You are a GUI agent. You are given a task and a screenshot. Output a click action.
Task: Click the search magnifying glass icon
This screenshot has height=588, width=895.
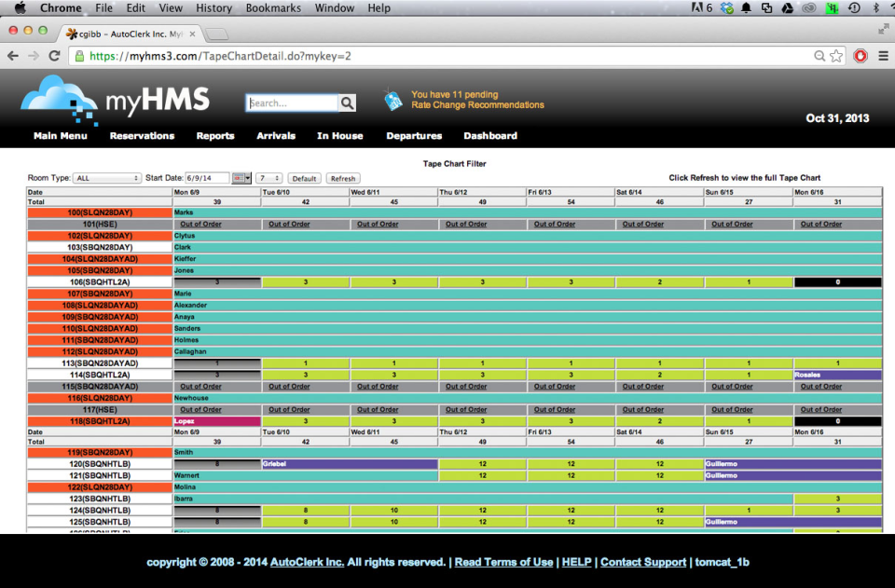pos(346,103)
